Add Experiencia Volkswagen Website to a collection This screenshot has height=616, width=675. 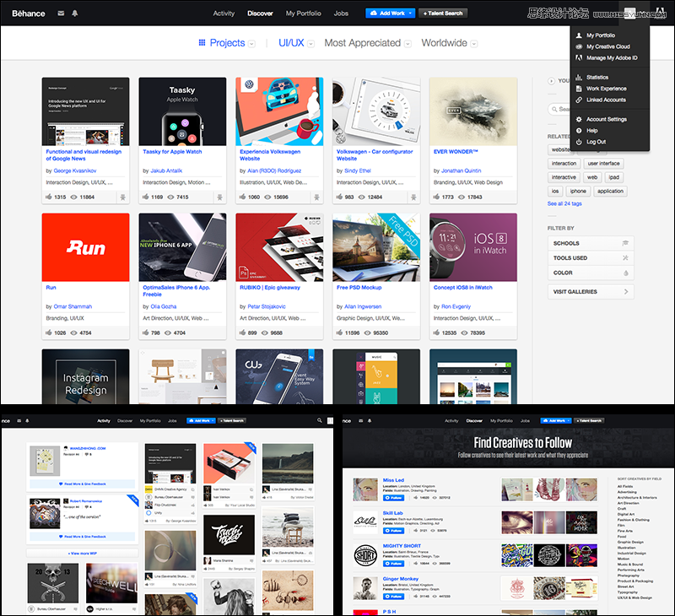point(316,197)
